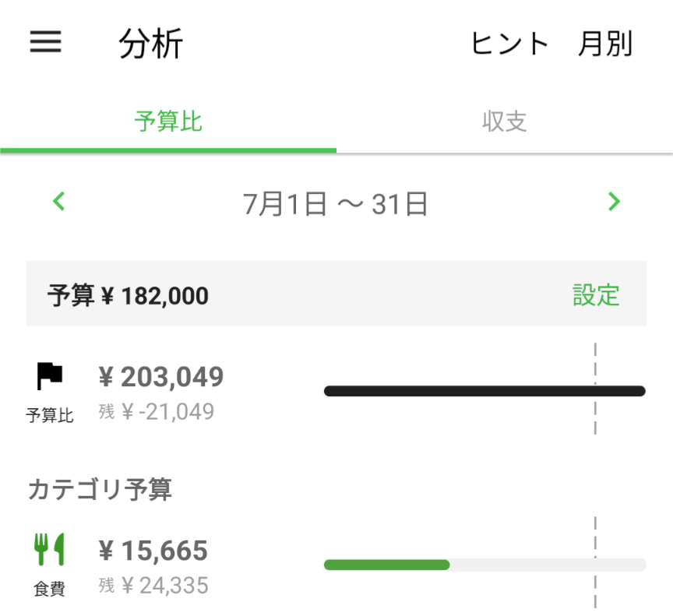This screenshot has width=673, height=616.
Task: Tap the 7月1日 〜 31日 date range
Action: click(336, 204)
